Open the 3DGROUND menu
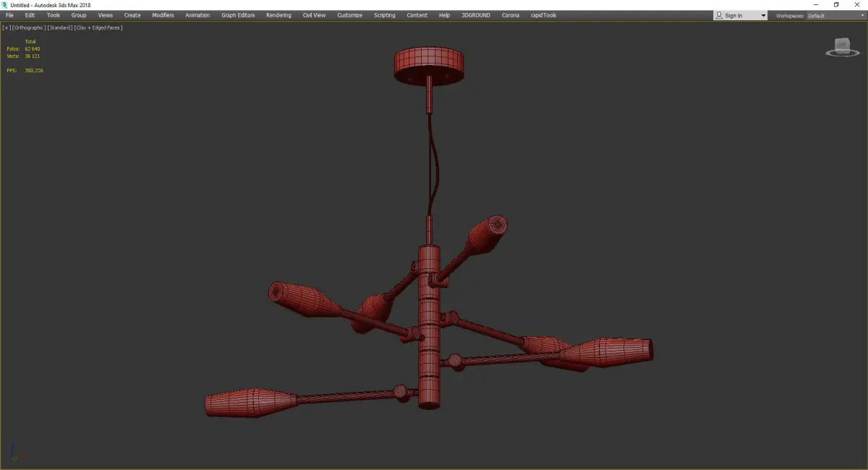 point(476,15)
